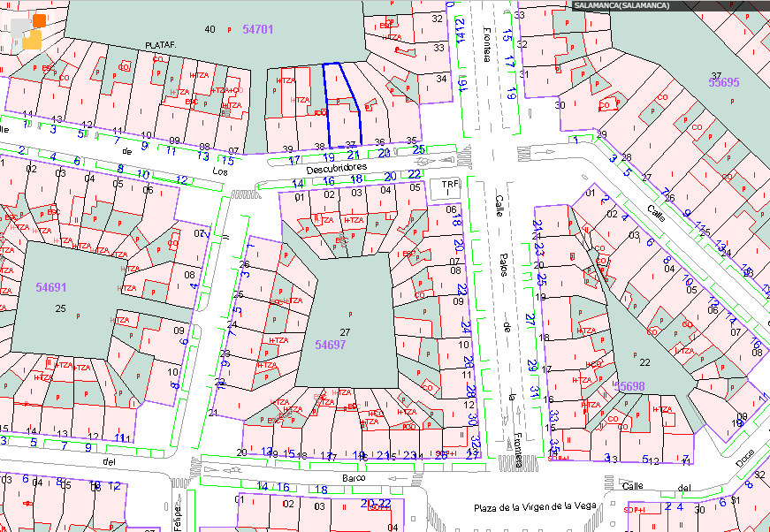This screenshot has height=532, width=770.
Task: Click the SALAMANCA(SALAMANCA) municipality label
Action: (x=621, y=6)
